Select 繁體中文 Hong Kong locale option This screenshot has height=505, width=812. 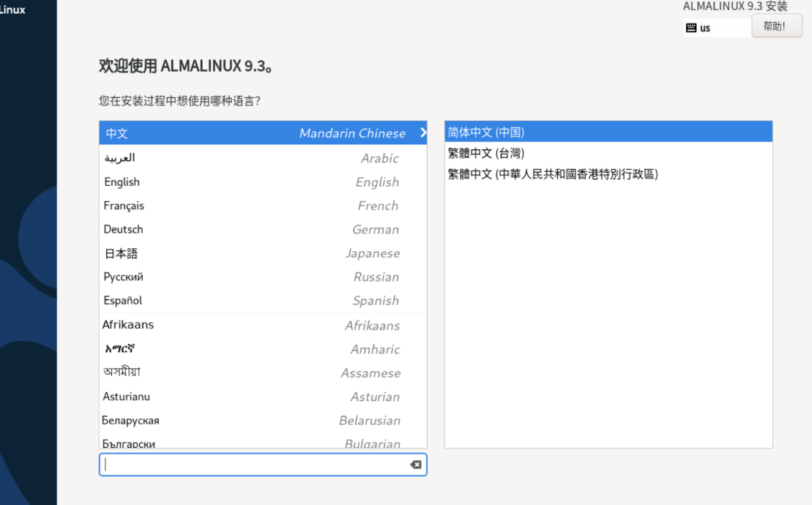tap(608, 174)
